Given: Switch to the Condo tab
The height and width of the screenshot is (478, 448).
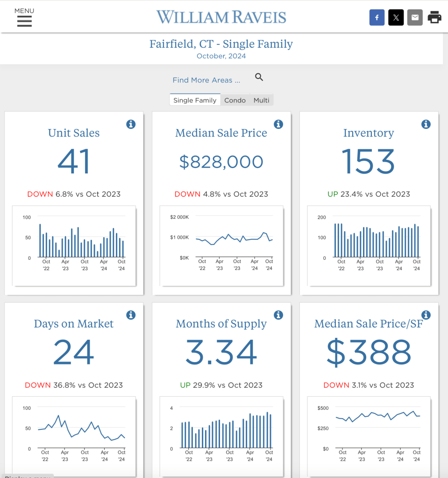Looking at the screenshot, I should 235,100.
